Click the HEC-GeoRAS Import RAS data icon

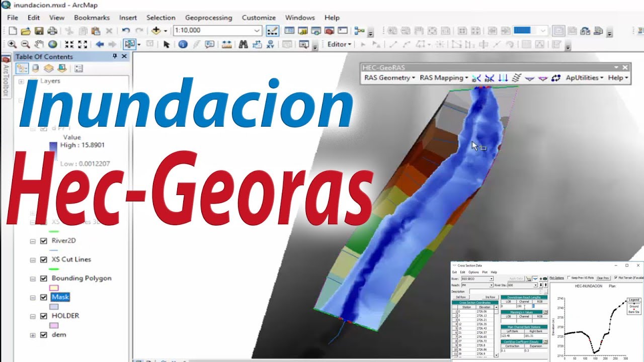(556, 78)
